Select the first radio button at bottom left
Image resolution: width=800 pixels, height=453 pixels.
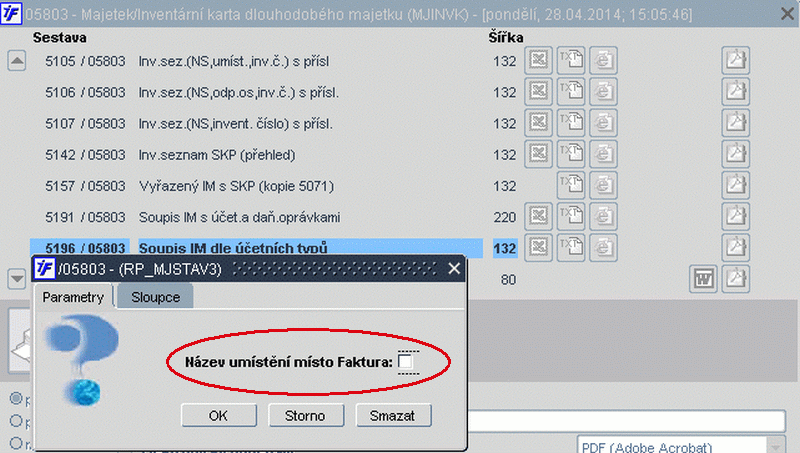16,397
